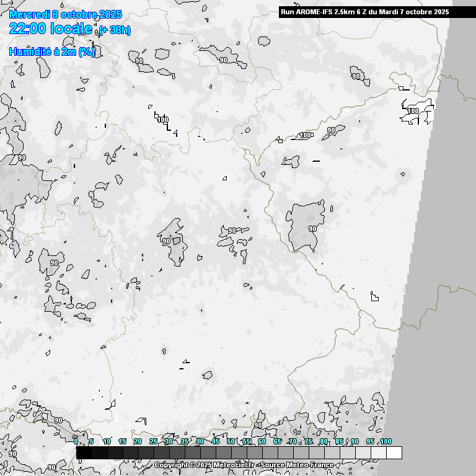Click the 100 contour label at far right
Screen dimensions: 476x476
click(413, 111)
